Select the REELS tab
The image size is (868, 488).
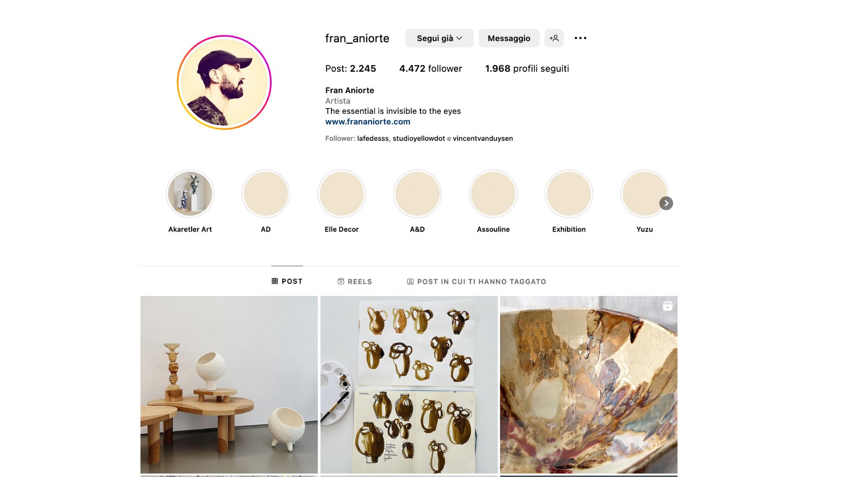point(355,281)
